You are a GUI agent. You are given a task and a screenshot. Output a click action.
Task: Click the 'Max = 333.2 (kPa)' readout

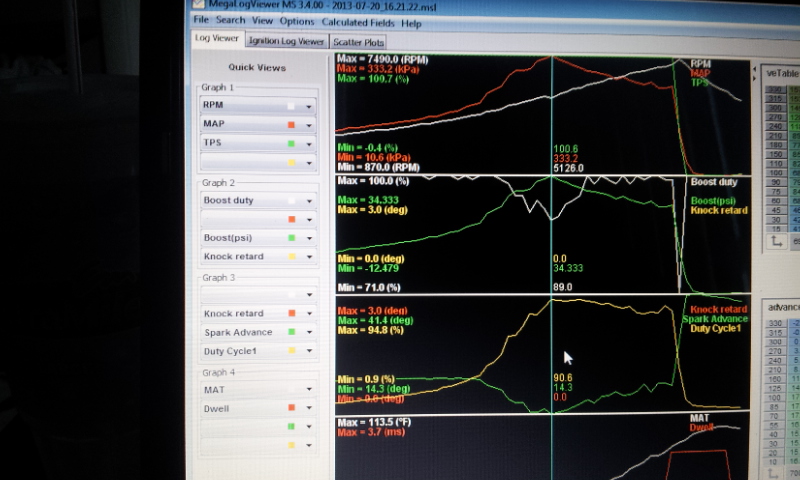[378, 69]
